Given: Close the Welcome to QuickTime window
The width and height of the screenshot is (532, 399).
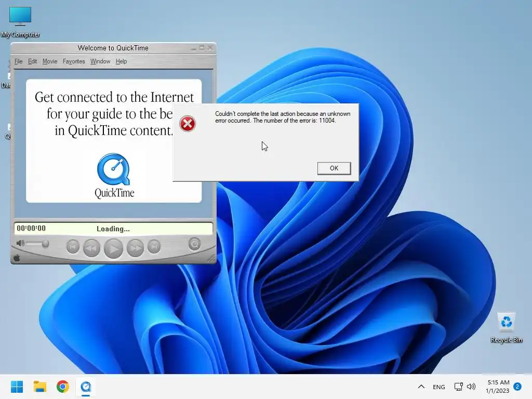Looking at the screenshot, I should click(210, 48).
